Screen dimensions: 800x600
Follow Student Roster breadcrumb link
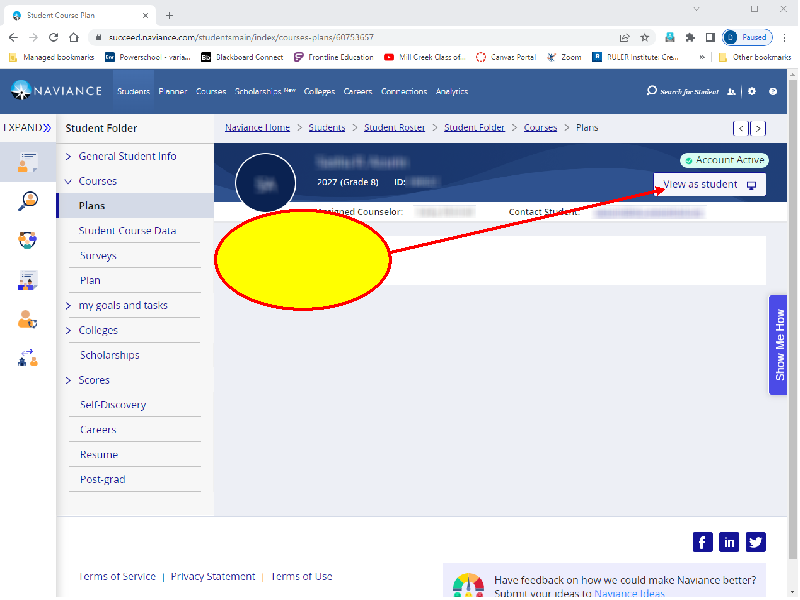[394, 128]
